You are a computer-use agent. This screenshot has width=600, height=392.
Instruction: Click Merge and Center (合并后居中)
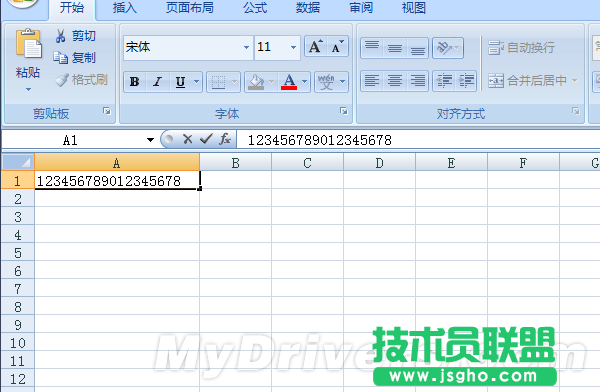tap(527, 81)
